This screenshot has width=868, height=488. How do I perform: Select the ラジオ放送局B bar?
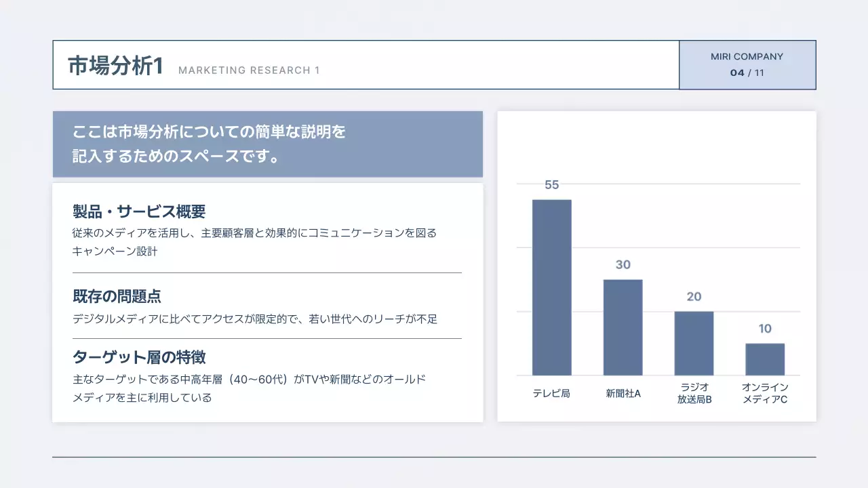coord(694,344)
